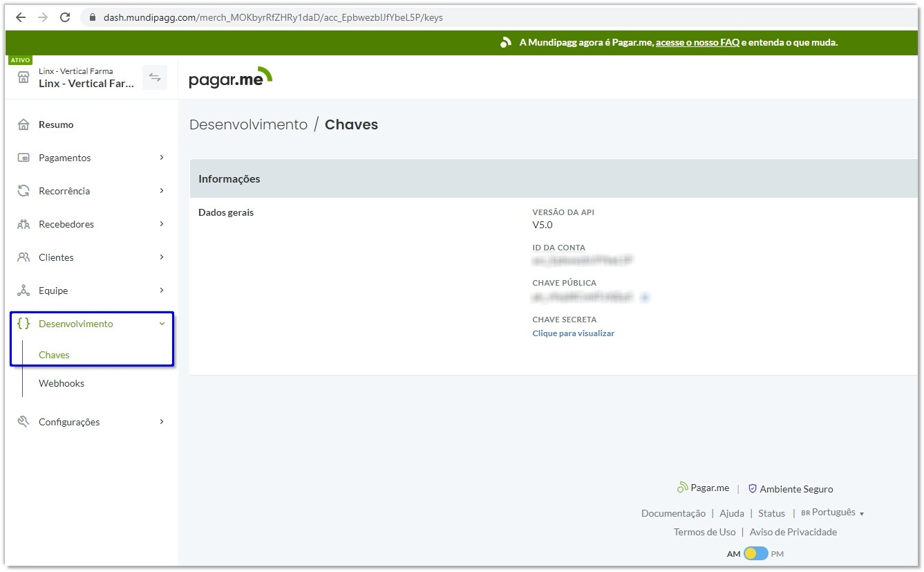Click the Desenvolvimento curly braces icon
924x572 pixels.
tap(23, 324)
